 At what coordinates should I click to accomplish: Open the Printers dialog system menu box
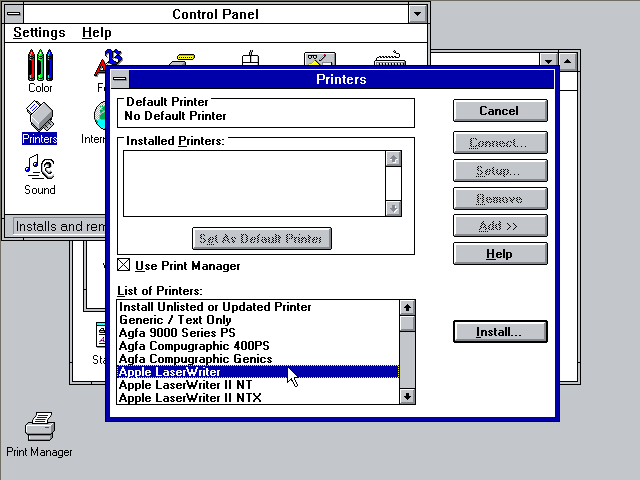120,79
